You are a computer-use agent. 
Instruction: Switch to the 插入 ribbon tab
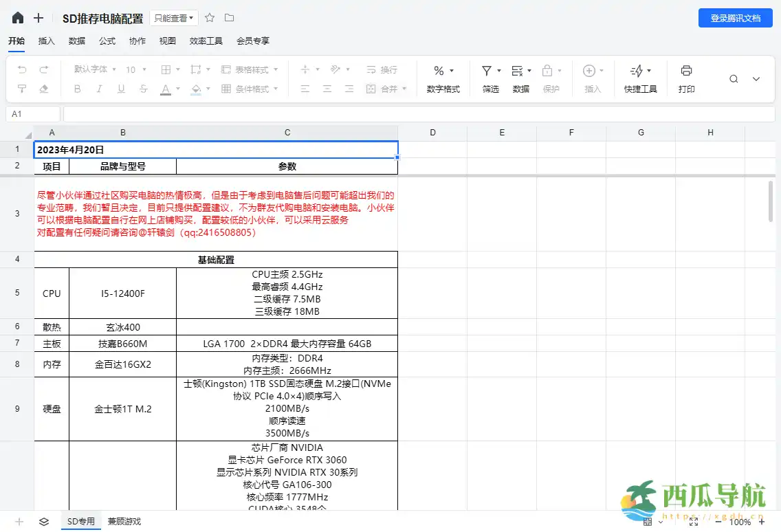click(46, 41)
